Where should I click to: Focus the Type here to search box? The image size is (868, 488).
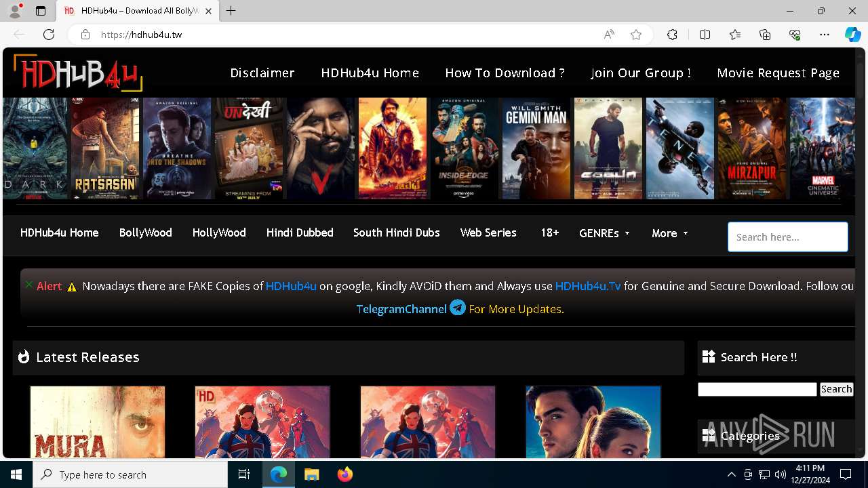click(x=130, y=474)
